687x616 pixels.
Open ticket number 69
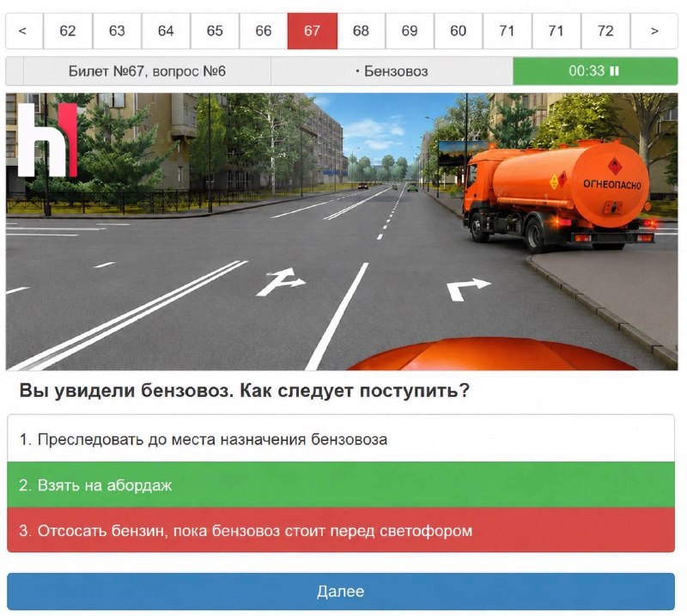point(410,31)
